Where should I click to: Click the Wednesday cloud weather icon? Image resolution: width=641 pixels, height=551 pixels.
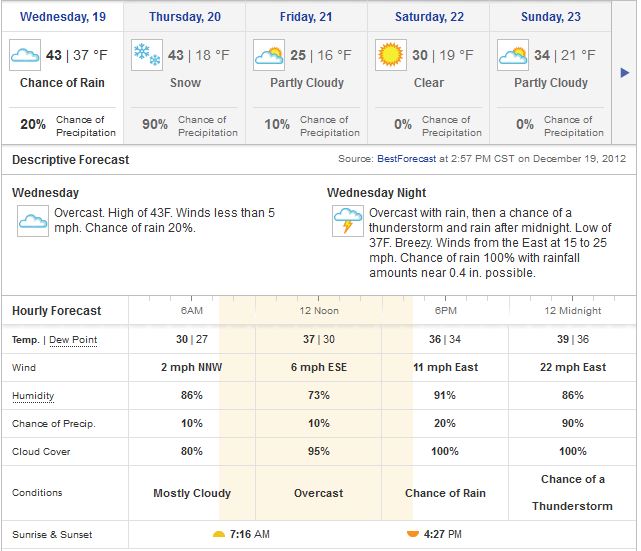(x=25, y=56)
